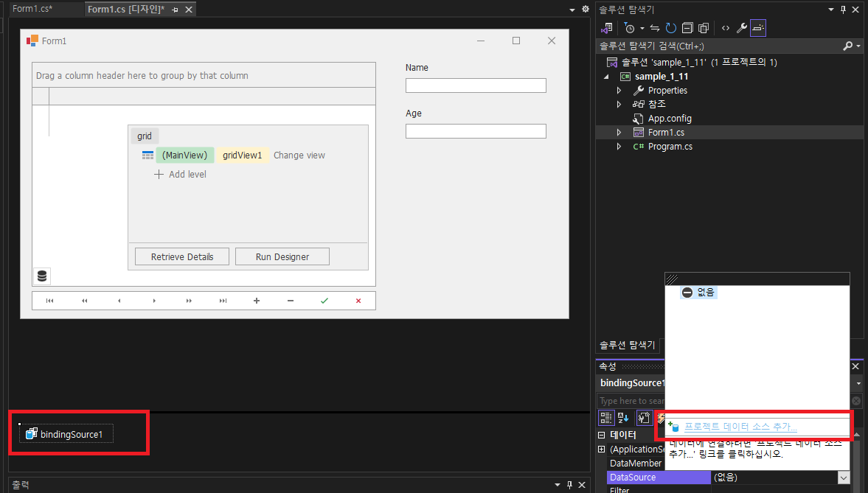The height and width of the screenshot is (493, 868).
Task: Toggle Preview Selected Items in Solution Explorer
Action: point(758,28)
